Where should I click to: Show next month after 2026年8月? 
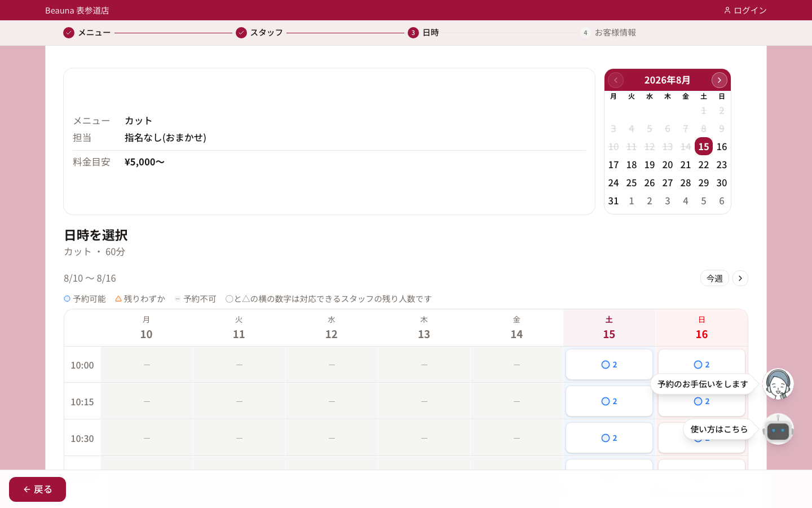click(x=720, y=80)
